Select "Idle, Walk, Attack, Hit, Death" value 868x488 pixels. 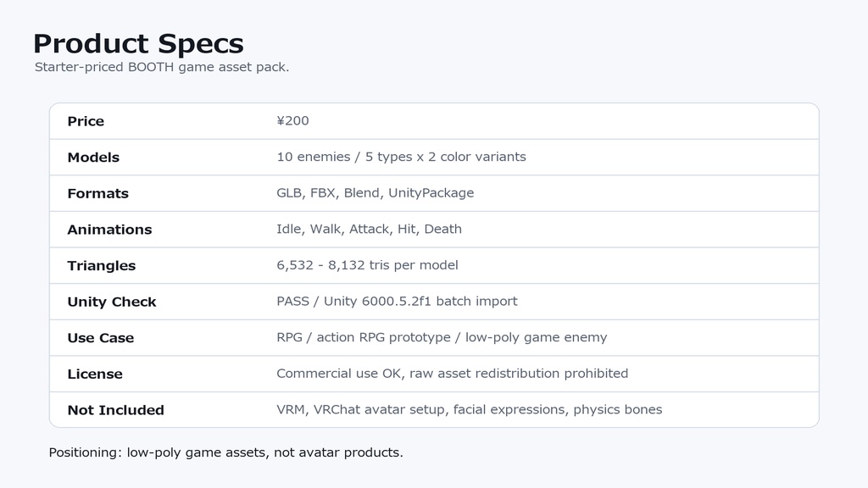(370, 229)
